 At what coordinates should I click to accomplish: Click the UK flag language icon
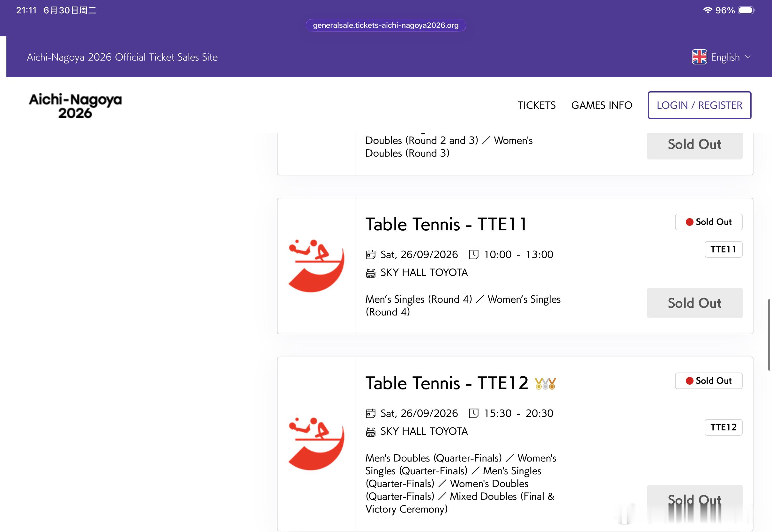(699, 57)
